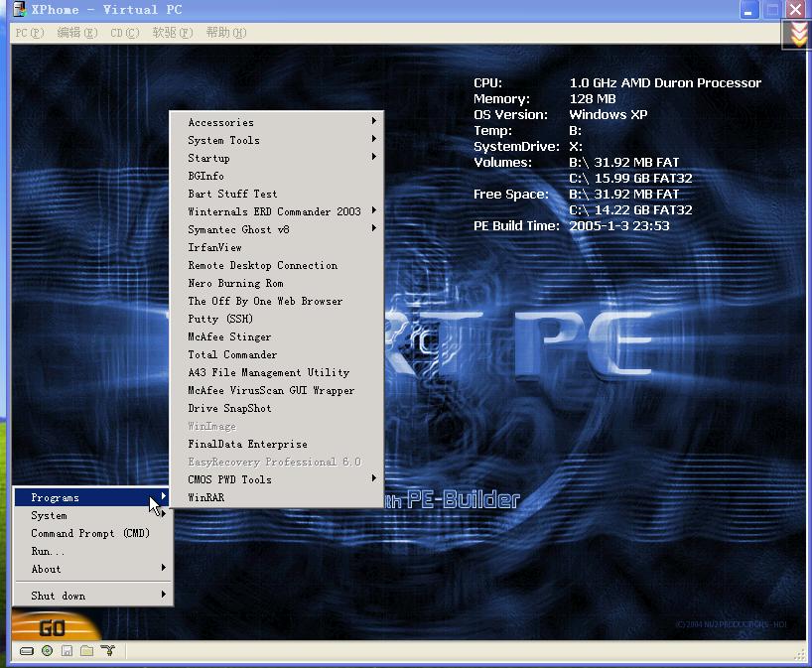Click greyed-out EasyRecovery Professional 6.0 entry
812x668 pixels.
click(x=277, y=462)
